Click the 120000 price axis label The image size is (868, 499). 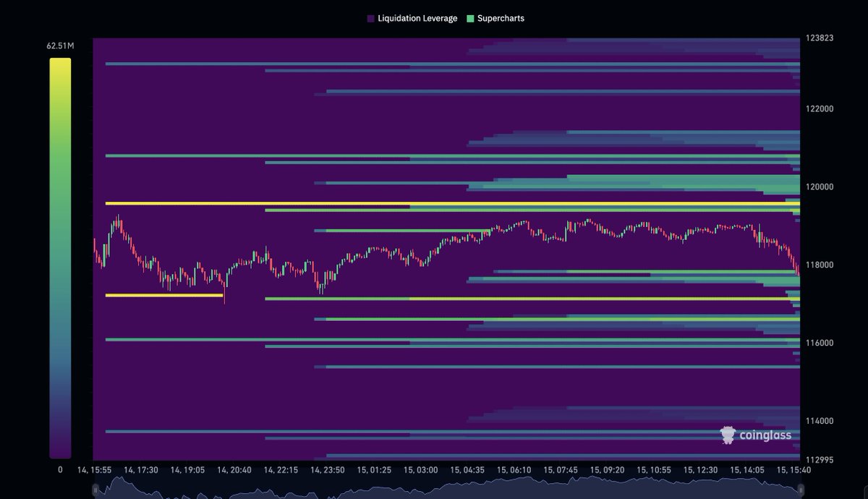[819, 187]
